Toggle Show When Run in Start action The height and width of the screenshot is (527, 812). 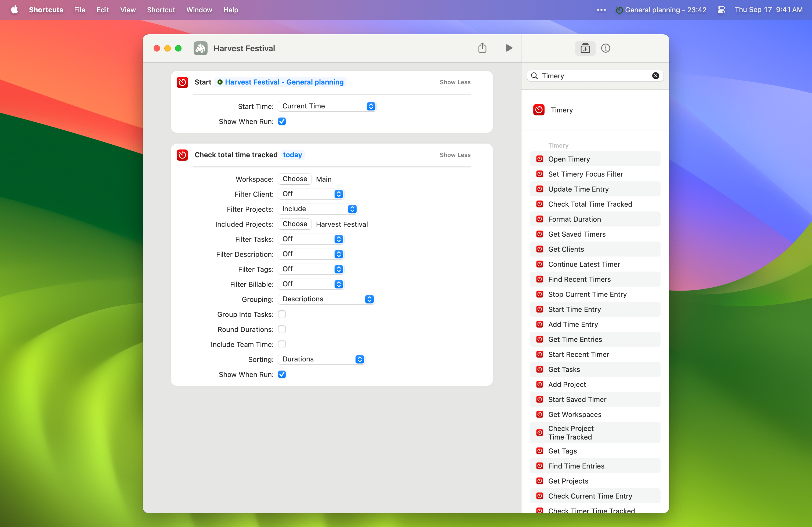(282, 121)
